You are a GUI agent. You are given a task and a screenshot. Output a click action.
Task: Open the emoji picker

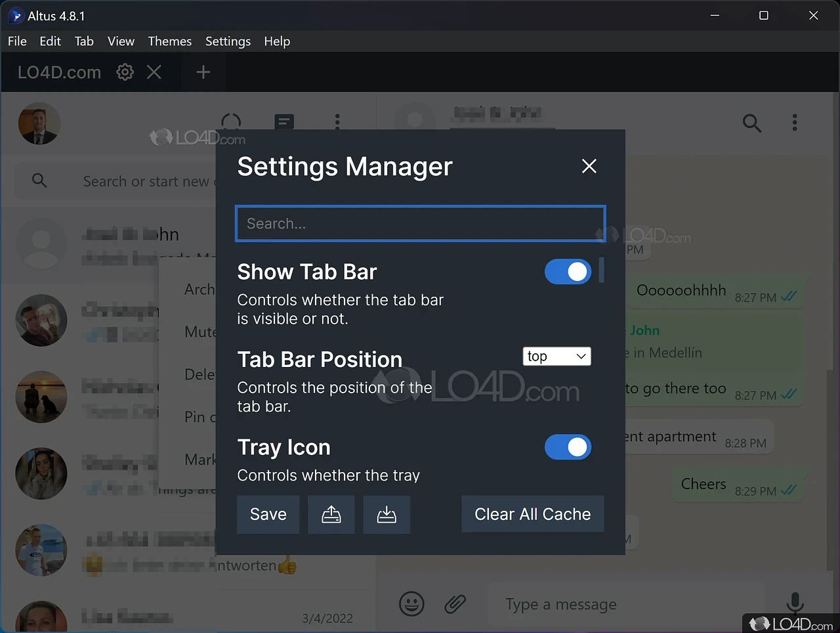pyautogui.click(x=412, y=604)
